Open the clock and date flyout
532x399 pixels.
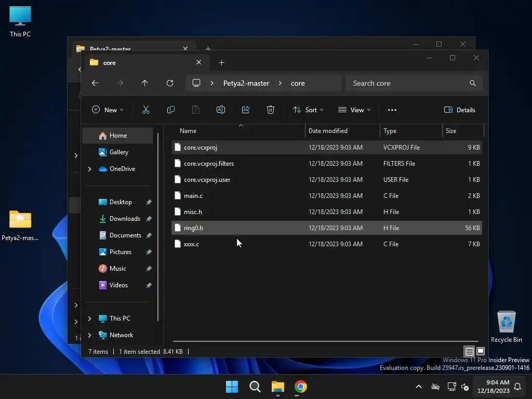pyautogui.click(x=494, y=387)
